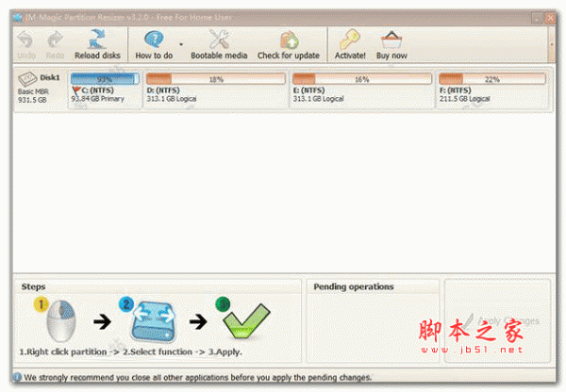Click the 93.84 GB Primary text

(98, 99)
